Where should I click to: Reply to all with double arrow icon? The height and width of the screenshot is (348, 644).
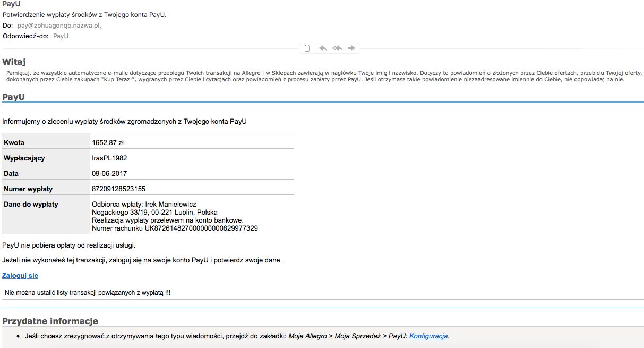click(337, 48)
